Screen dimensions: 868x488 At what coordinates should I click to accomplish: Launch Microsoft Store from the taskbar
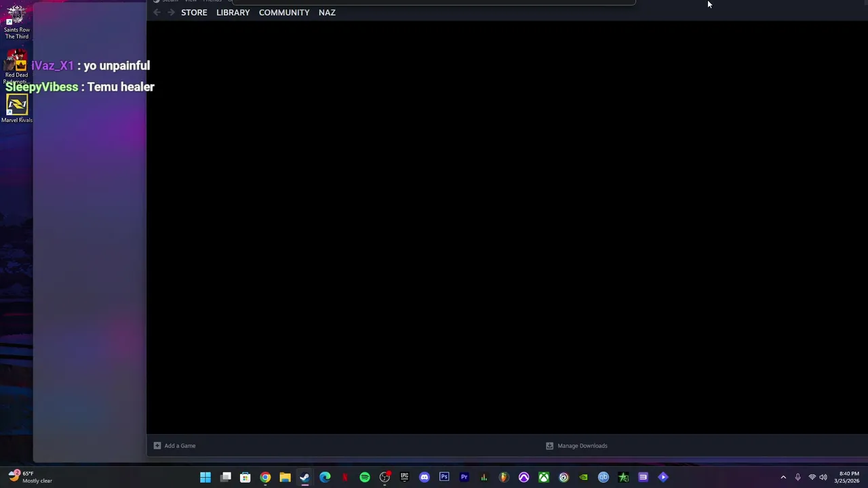pos(245,477)
